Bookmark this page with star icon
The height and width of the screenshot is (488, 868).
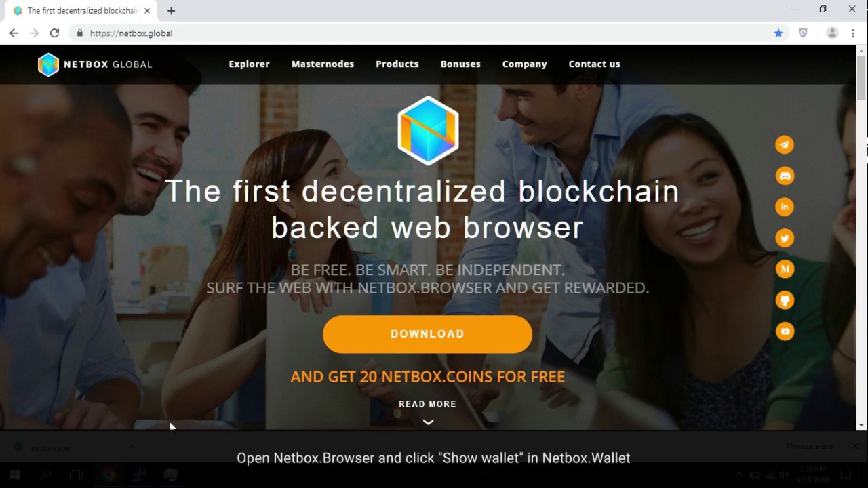[778, 33]
